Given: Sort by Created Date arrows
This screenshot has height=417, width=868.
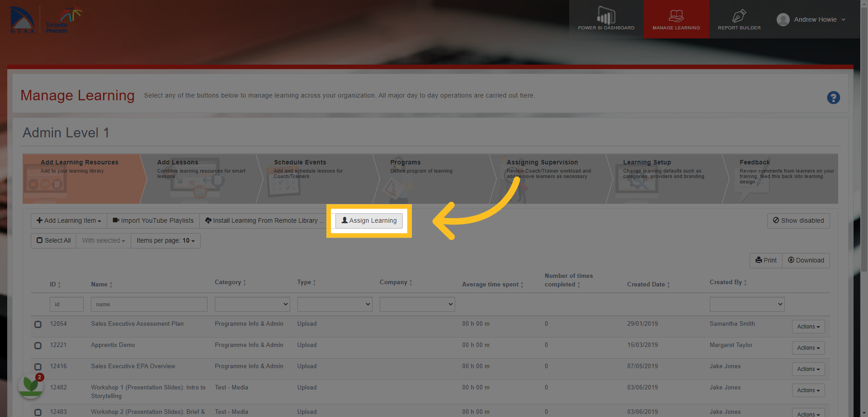Looking at the screenshot, I should (668, 285).
